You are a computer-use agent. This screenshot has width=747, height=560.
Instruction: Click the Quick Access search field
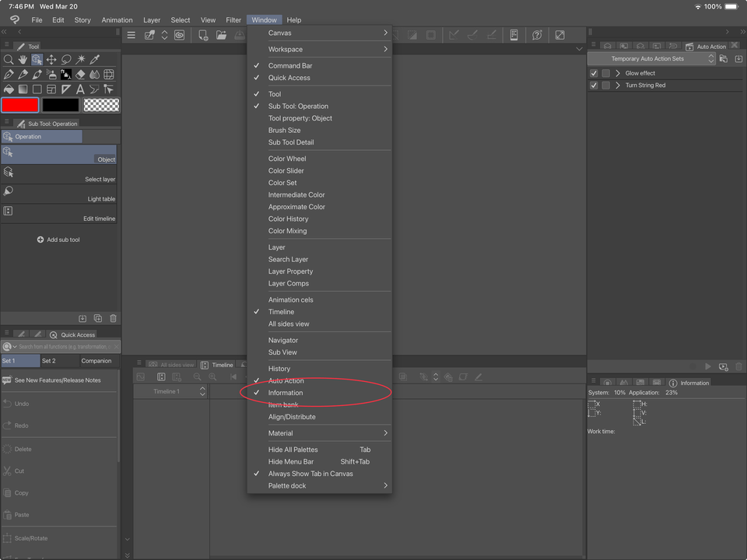click(65, 347)
